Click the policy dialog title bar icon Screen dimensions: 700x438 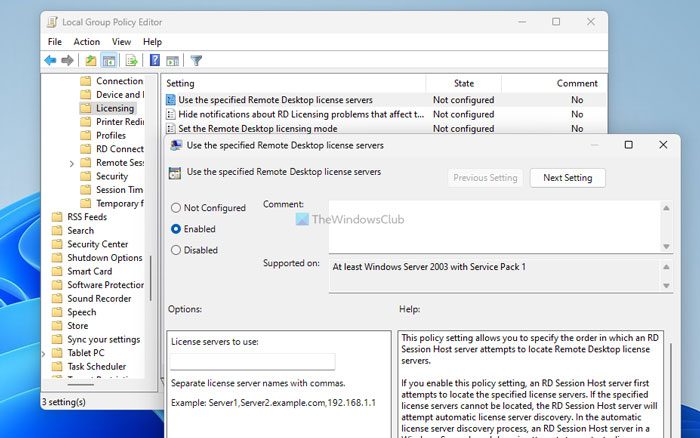click(x=176, y=145)
